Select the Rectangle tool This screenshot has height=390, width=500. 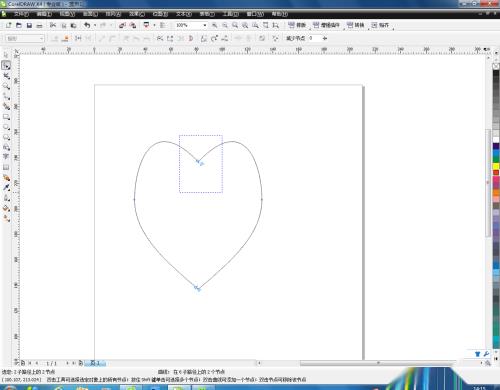click(6, 117)
